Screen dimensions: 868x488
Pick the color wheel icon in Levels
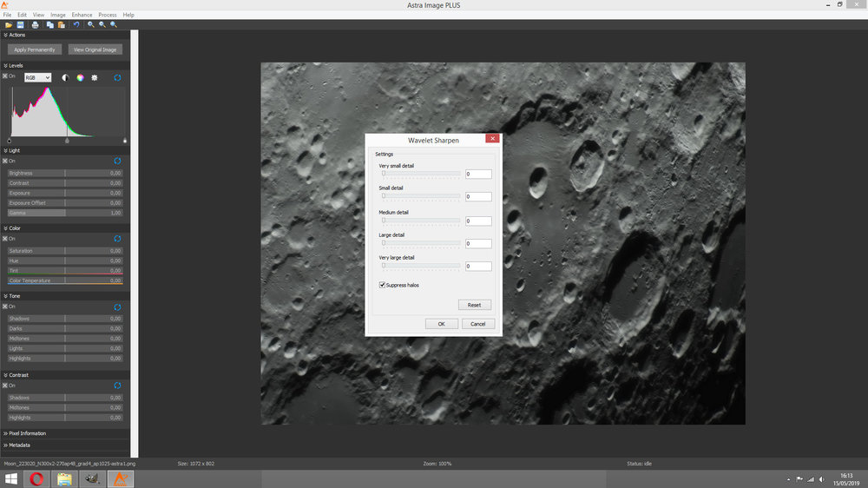coord(80,77)
